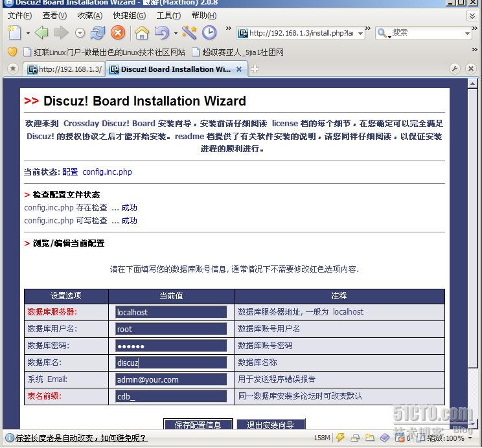Viewport: 482px width, 448px height.
Task: Expand the Undo dropdown arrow
Action: click(176, 33)
